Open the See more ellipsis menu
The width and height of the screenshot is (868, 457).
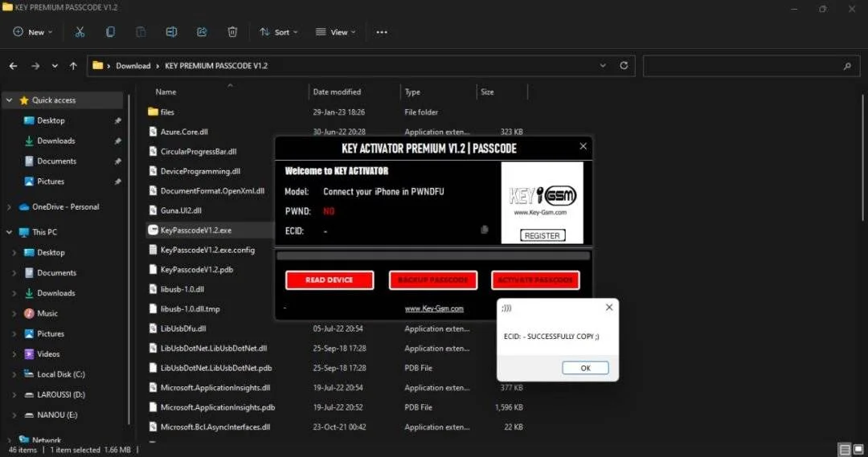[382, 32]
